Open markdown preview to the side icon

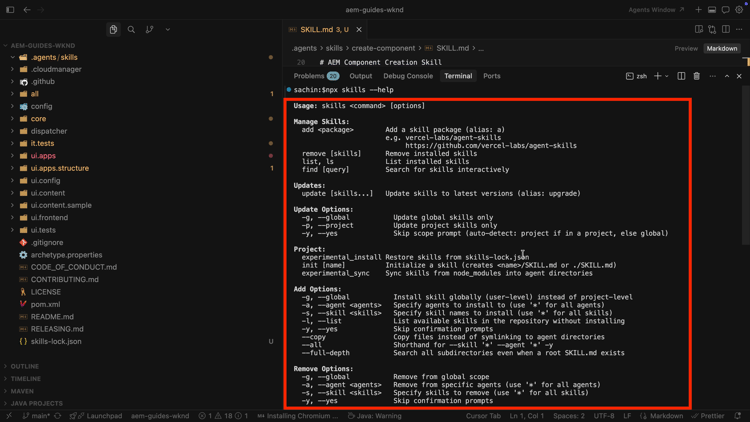[699, 30]
